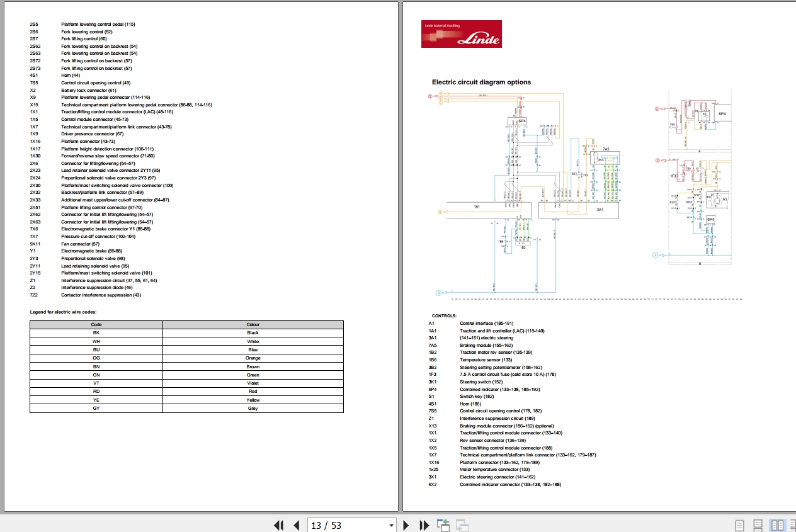Click the line Fork lifting control (60)
The image size is (796, 532).
coord(84,39)
